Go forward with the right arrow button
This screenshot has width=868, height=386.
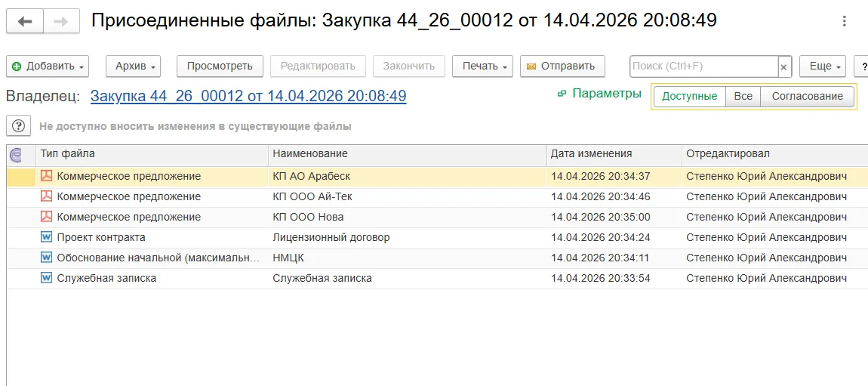[61, 22]
